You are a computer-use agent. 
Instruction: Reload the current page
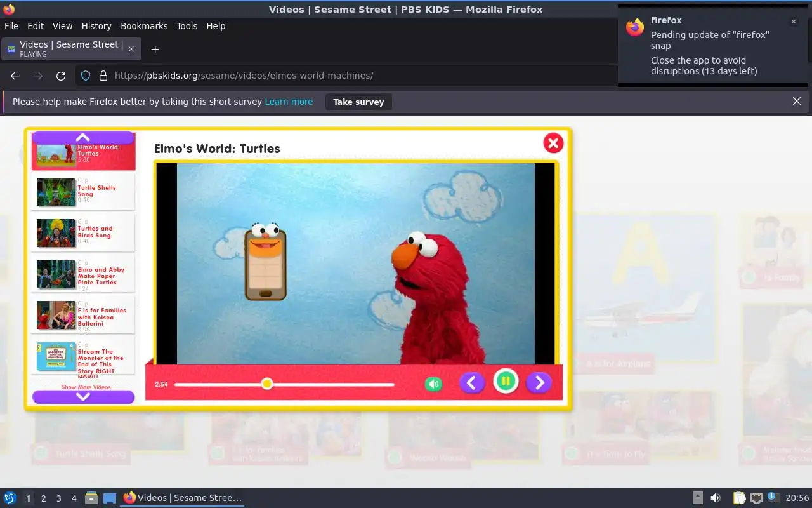[61, 76]
